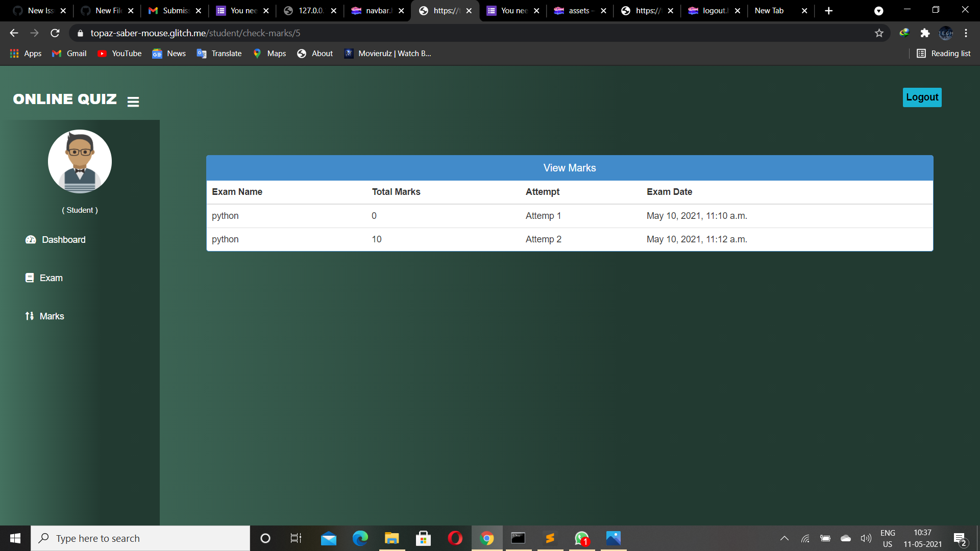The height and width of the screenshot is (551, 980).
Task: Open the hamburger menu beside ONLINE QUIZ
Action: click(133, 101)
